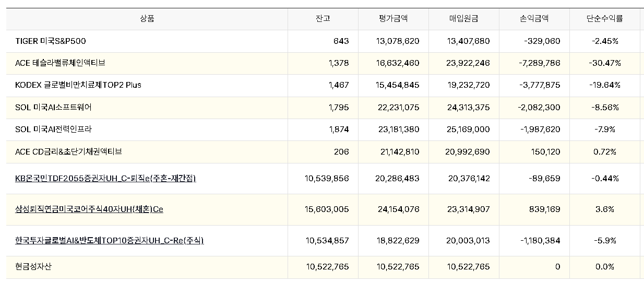This screenshot has height=282, width=644.
Task: Click the 매입원금 column header
Action: click(464, 19)
